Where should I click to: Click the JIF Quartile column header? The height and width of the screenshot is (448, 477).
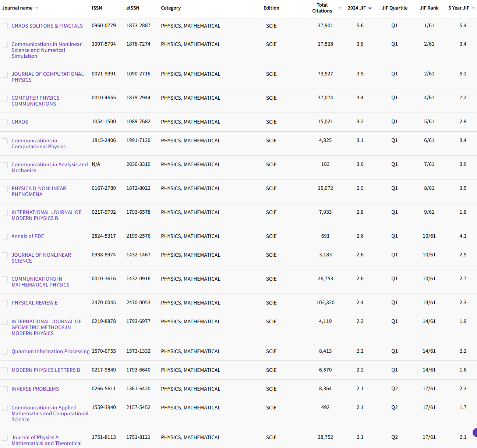(395, 8)
